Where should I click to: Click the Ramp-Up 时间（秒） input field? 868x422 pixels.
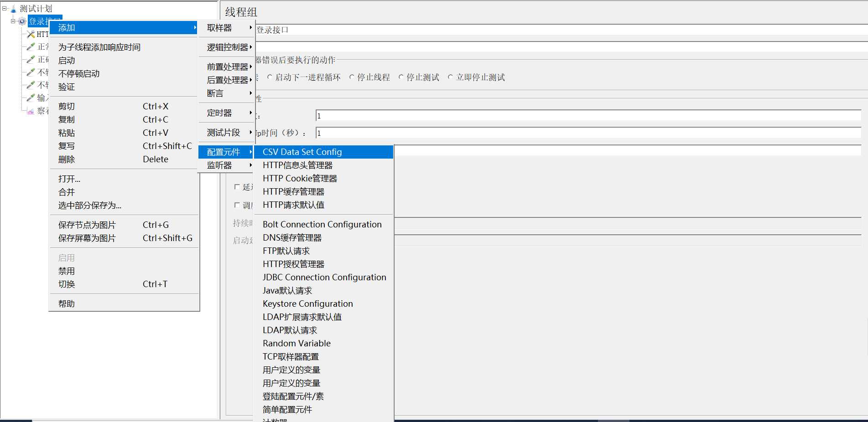coord(588,133)
